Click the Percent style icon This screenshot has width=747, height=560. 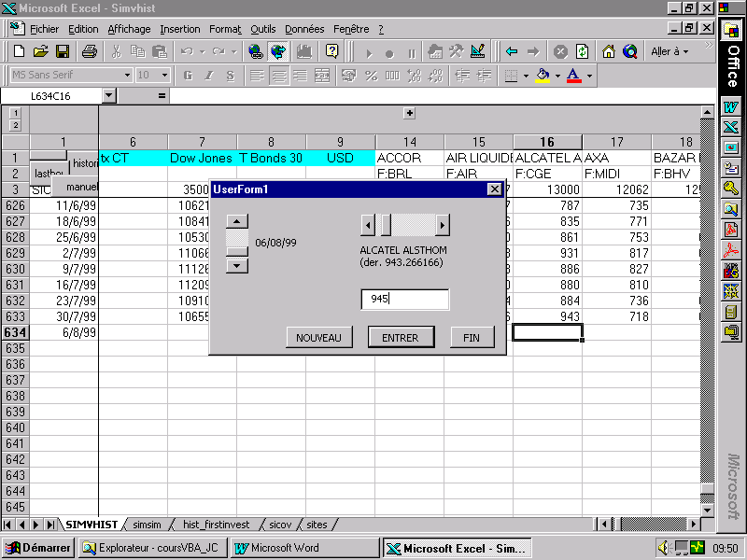[x=371, y=76]
